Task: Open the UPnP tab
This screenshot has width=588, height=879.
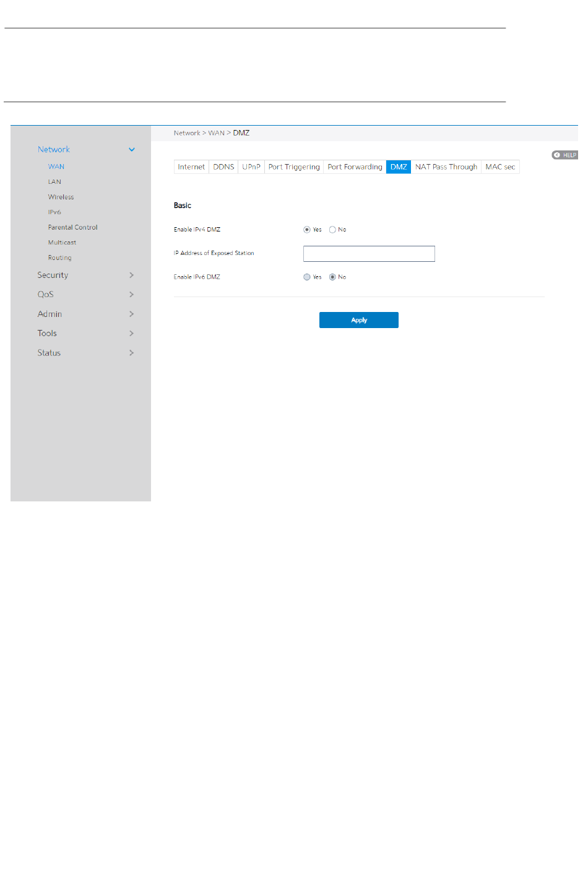Action: (x=251, y=167)
